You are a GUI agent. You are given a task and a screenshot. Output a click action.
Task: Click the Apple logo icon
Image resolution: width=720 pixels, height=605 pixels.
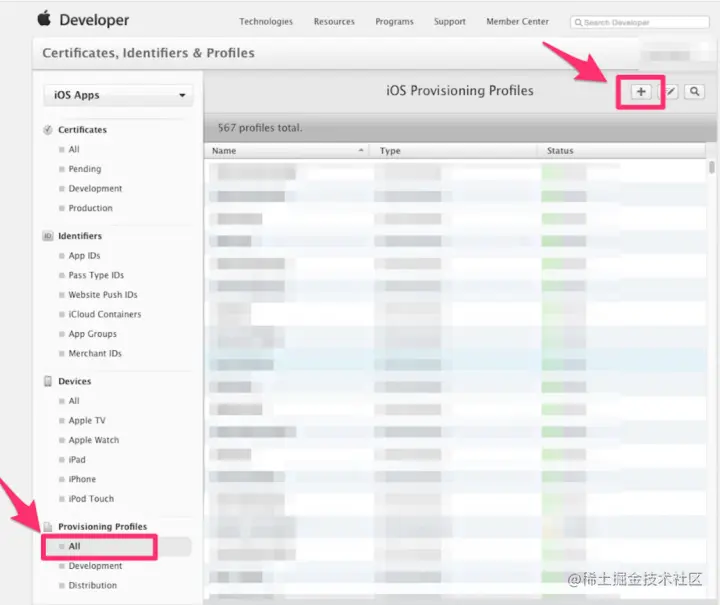click(44, 19)
